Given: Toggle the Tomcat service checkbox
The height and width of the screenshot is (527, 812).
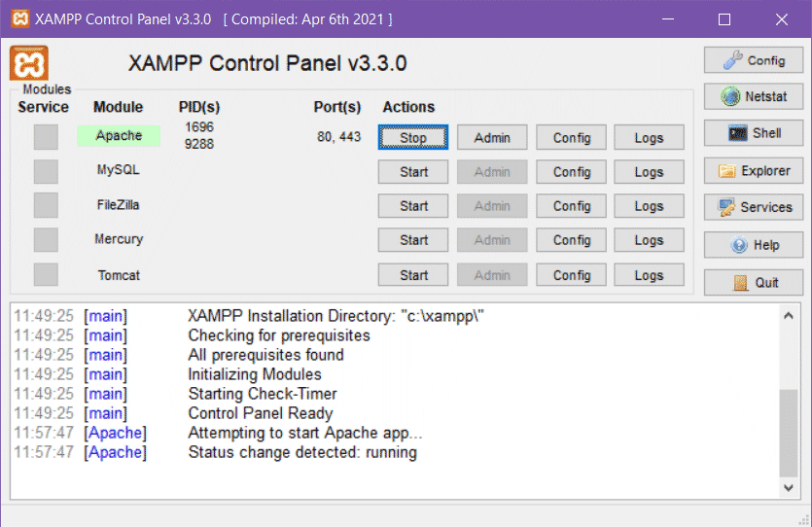Looking at the screenshot, I should point(46,275).
